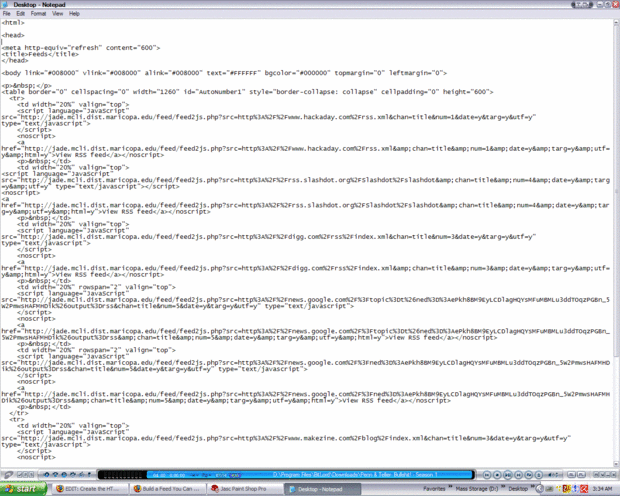Expand the chevron next to Favorites
The height and width of the screenshot is (496, 620).
[450, 487]
